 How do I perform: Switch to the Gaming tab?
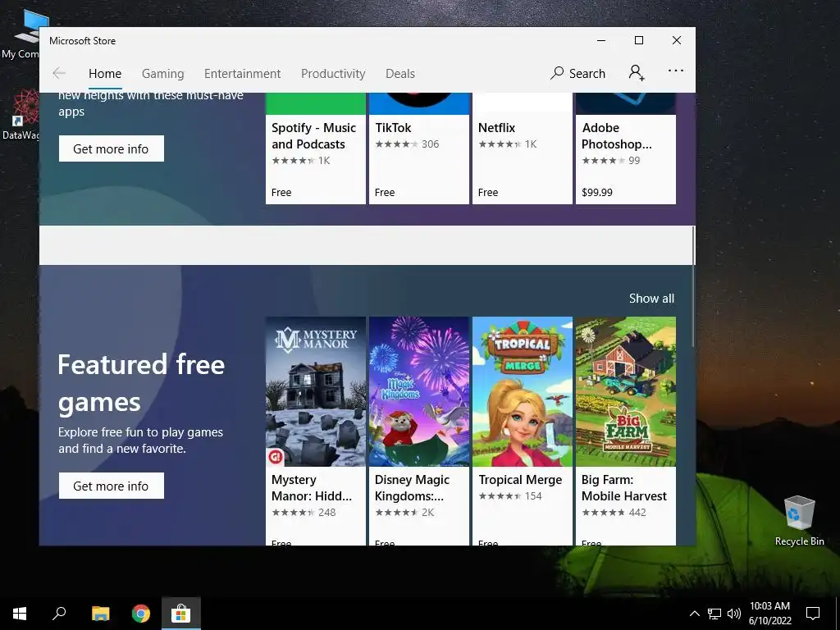163,73
